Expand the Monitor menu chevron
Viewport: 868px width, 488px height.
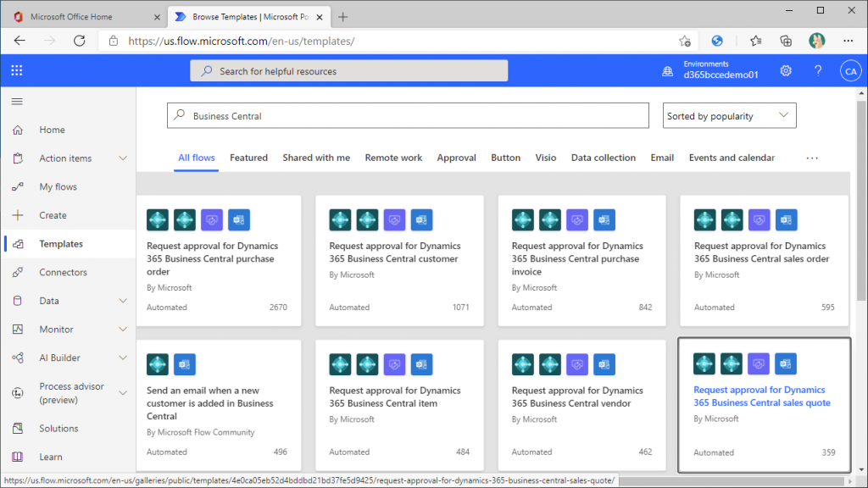click(x=123, y=330)
